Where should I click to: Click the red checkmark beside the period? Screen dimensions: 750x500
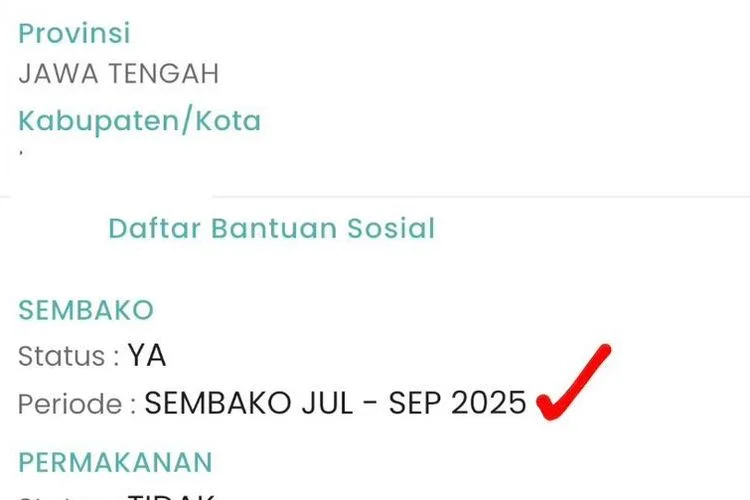574,381
